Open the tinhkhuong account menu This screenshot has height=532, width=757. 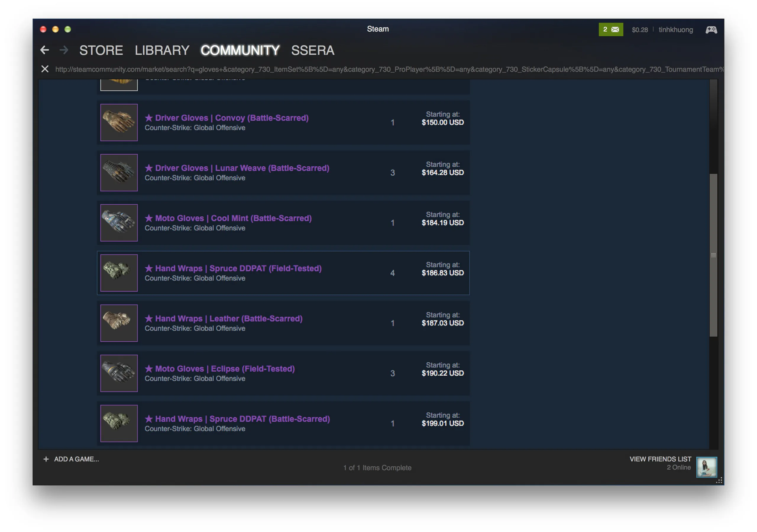[676, 30]
